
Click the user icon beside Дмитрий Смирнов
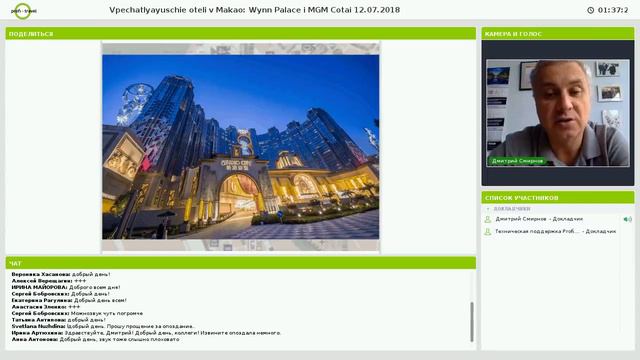tap(487, 219)
